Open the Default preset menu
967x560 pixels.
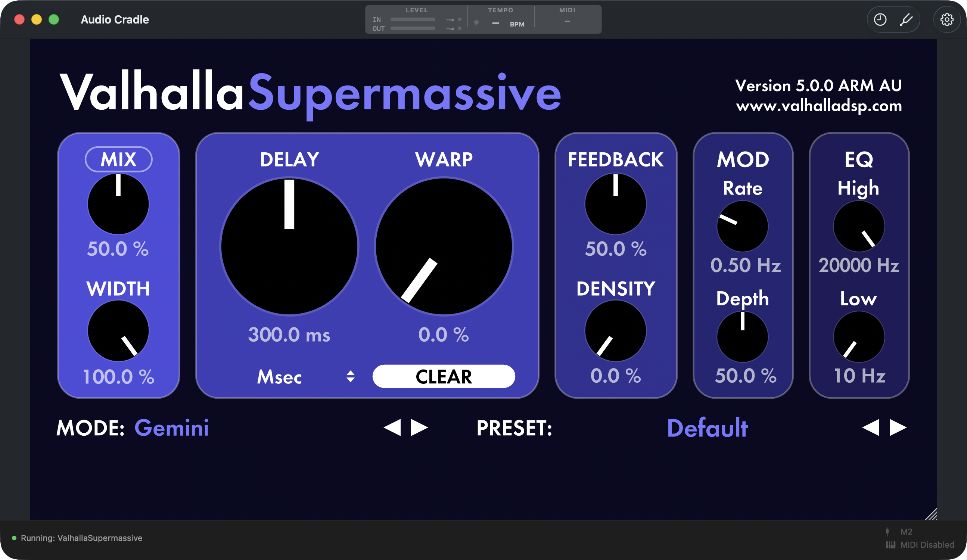point(707,428)
